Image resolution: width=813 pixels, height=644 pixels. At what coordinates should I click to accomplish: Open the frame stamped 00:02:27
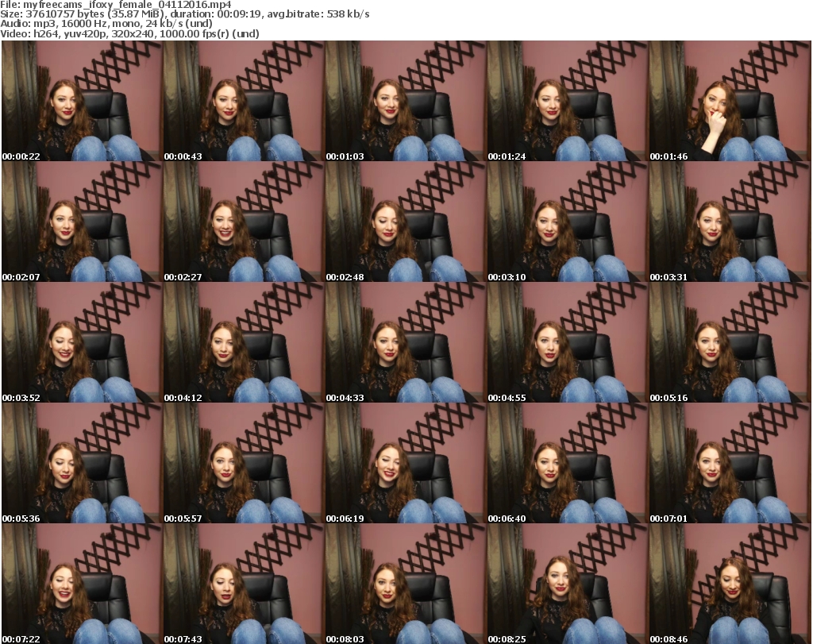click(244, 222)
